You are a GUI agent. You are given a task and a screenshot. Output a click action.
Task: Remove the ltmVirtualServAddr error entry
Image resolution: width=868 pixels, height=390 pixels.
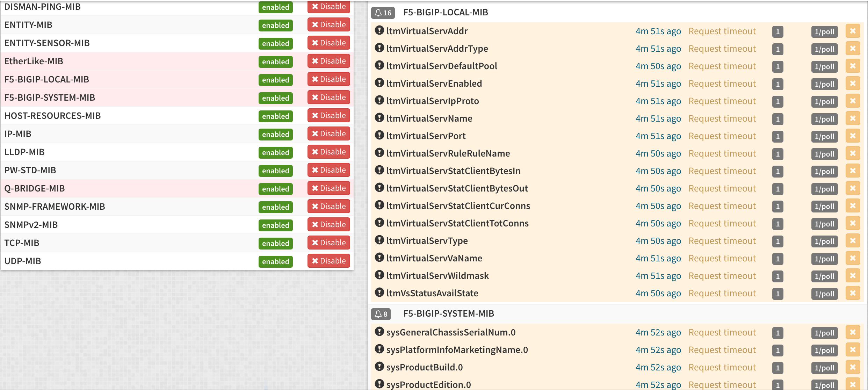(853, 31)
